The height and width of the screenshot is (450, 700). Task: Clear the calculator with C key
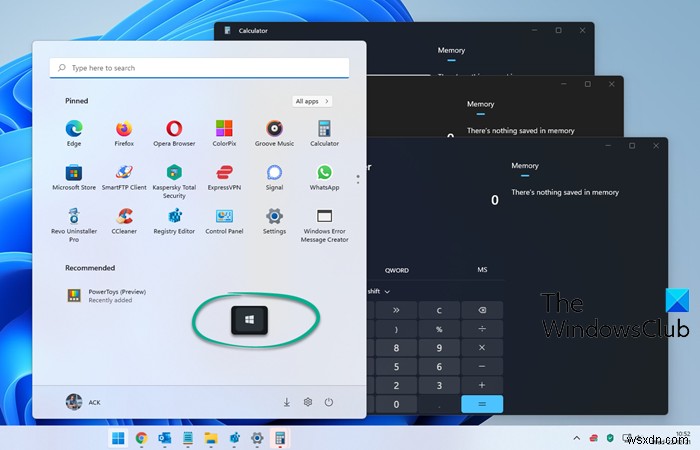coord(439,310)
